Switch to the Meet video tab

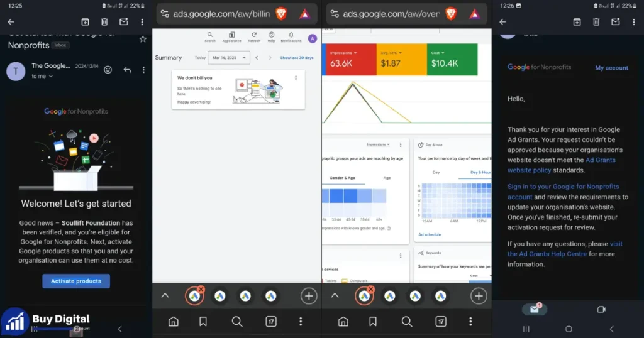pyautogui.click(x=601, y=309)
